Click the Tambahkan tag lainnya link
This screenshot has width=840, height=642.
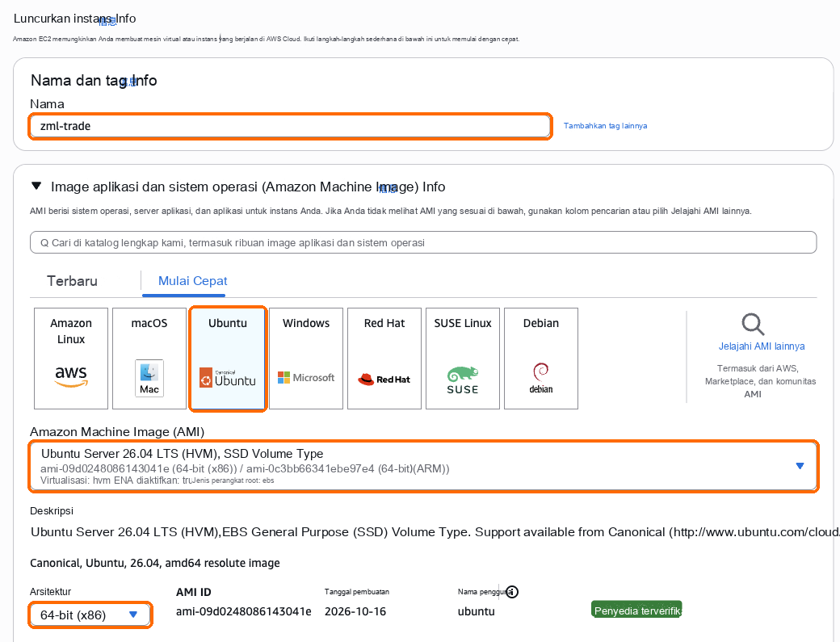[x=605, y=126]
